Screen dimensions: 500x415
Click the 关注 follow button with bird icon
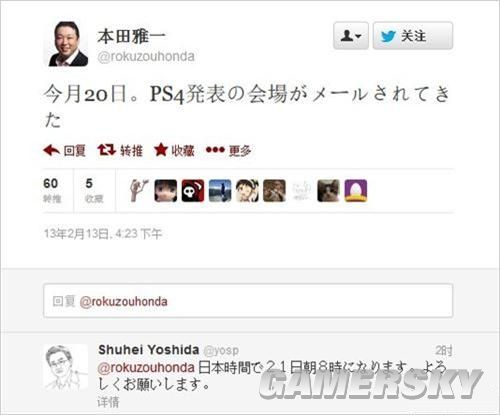click(x=413, y=36)
